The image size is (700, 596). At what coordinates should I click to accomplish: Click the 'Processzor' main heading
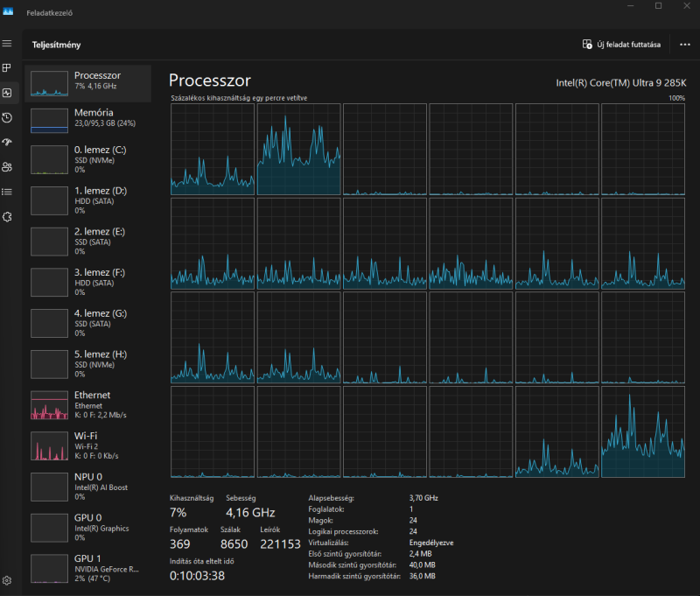[210, 81]
